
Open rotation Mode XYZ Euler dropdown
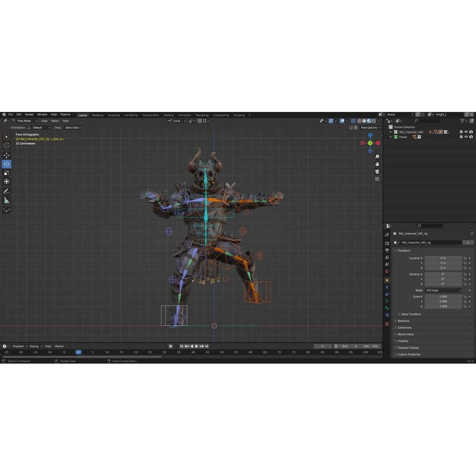443,290
